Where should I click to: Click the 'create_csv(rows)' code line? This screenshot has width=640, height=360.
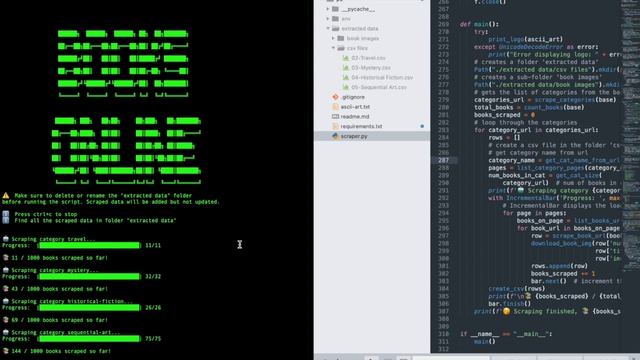[516, 289]
